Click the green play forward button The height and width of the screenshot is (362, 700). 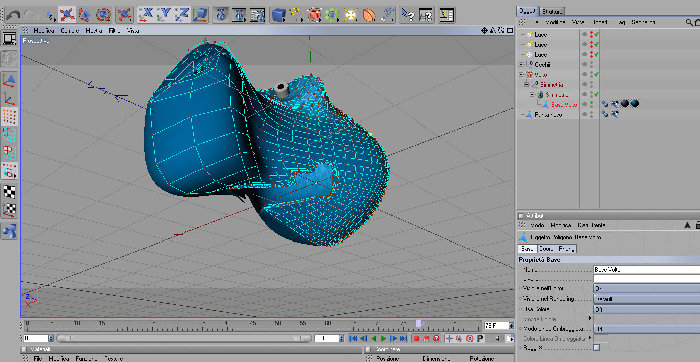383,338
